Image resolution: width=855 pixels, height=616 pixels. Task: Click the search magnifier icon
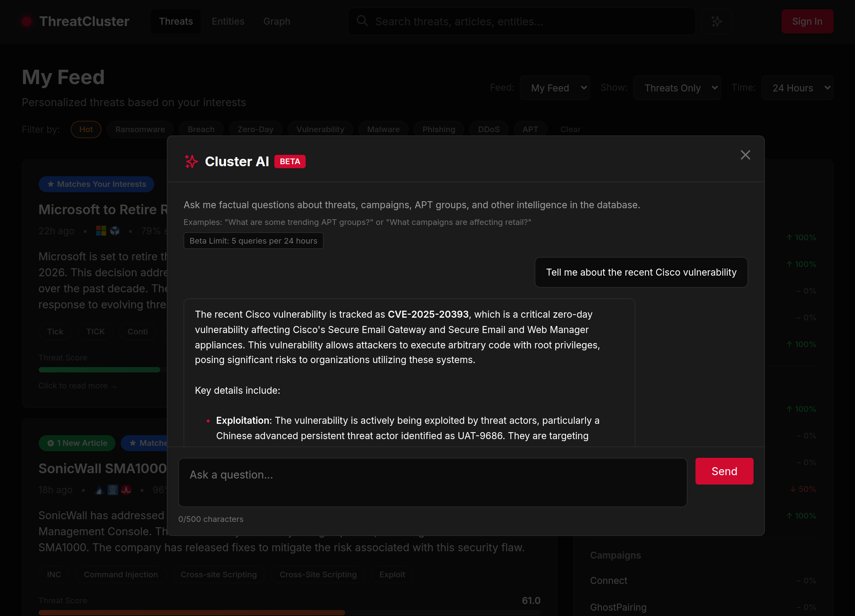tap(362, 21)
